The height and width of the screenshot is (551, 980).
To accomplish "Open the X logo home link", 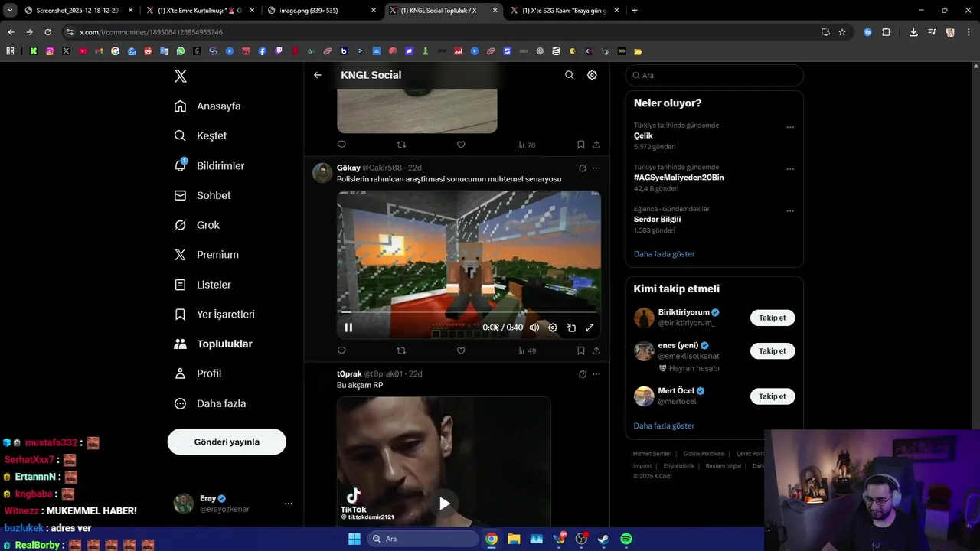I will pyautogui.click(x=181, y=76).
